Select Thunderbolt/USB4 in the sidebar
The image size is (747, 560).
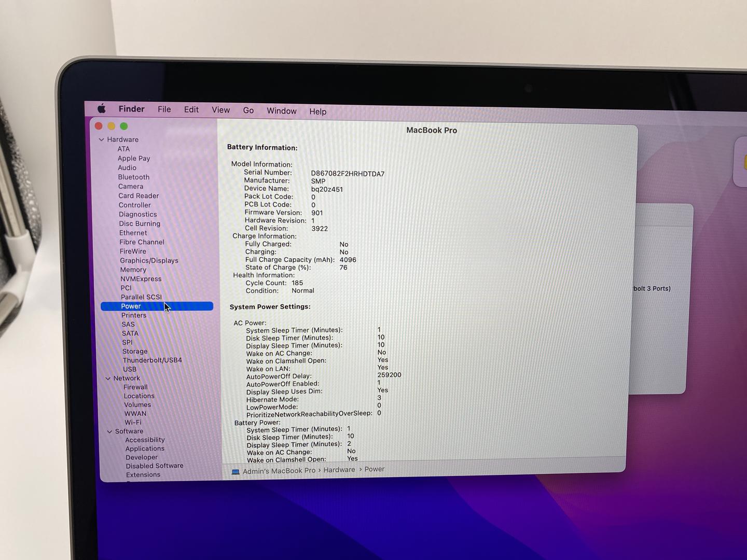(153, 360)
